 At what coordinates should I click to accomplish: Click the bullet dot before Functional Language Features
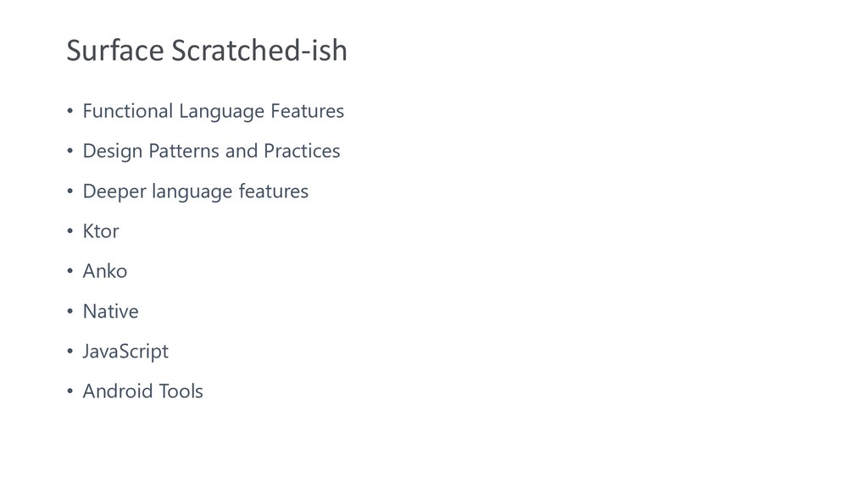click(x=70, y=111)
